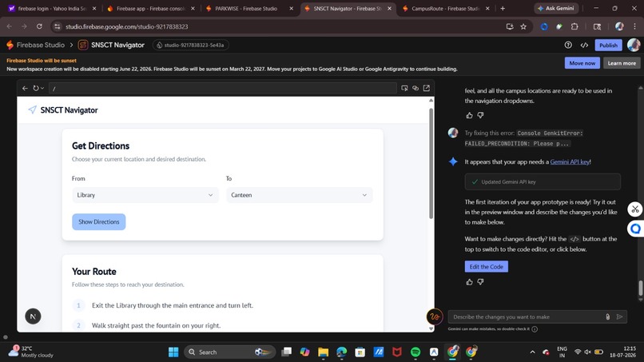Bookmark this page with the star icon
Screen dimensions: 644x362
[523, 26]
